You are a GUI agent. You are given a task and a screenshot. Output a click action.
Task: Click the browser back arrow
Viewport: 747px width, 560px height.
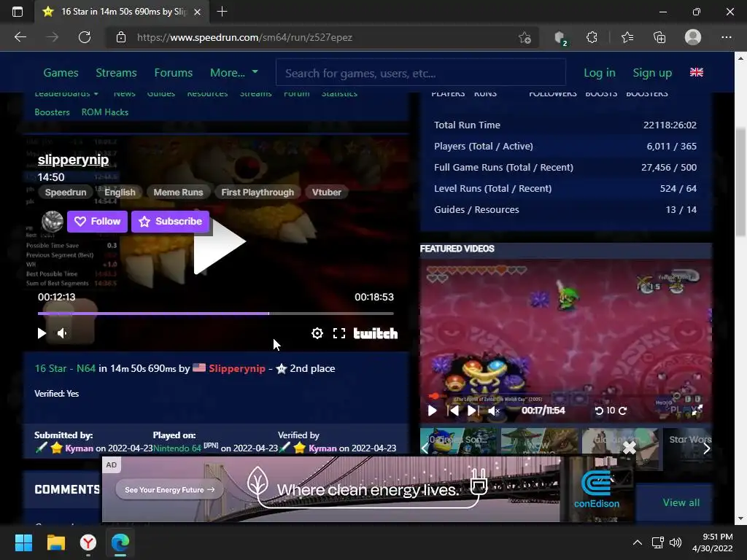pyautogui.click(x=20, y=37)
